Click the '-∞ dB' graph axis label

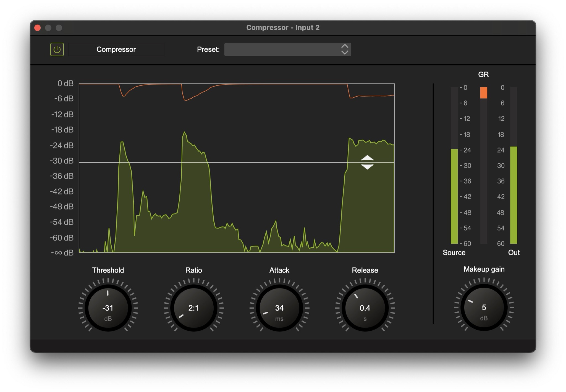click(62, 253)
